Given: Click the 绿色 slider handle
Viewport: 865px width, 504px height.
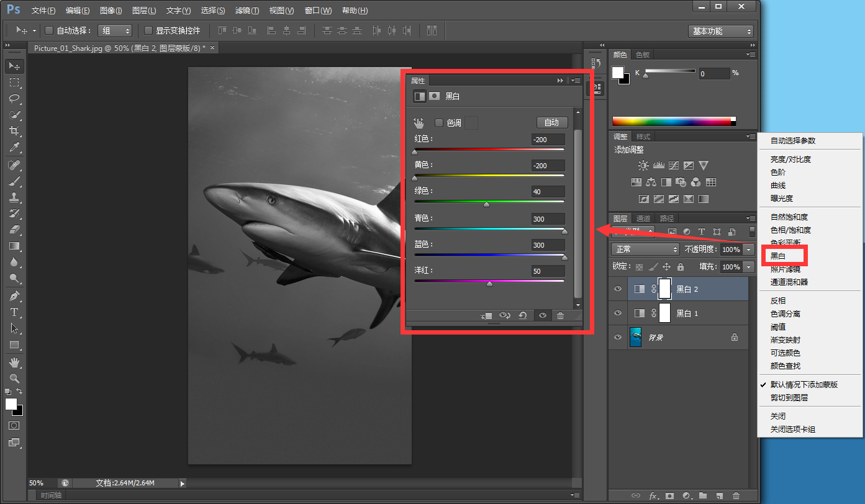Looking at the screenshot, I should click(x=486, y=204).
